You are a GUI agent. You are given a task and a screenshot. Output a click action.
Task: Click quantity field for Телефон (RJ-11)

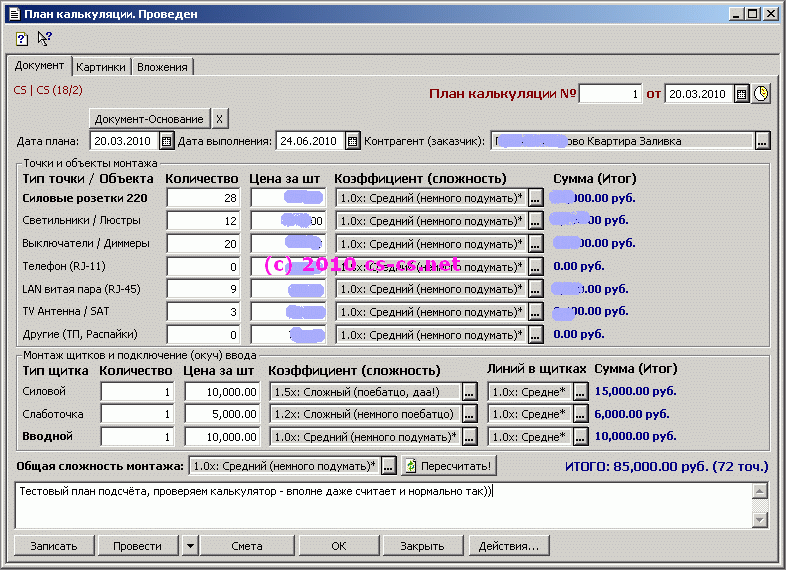pyautogui.click(x=203, y=267)
